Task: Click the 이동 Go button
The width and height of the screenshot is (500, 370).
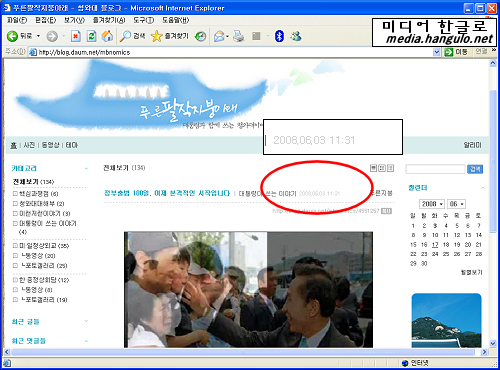Action: 456,52
